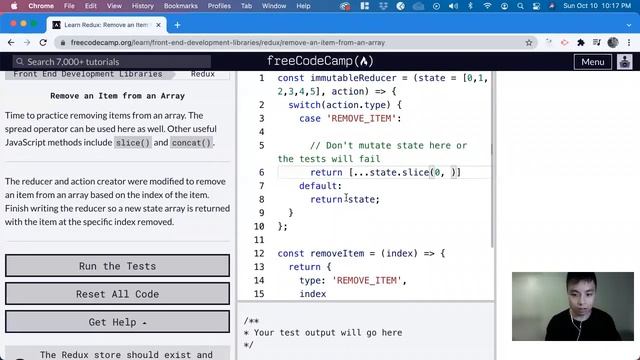Open the reading list icon in toolbar
640x360 pixels.
point(597,42)
